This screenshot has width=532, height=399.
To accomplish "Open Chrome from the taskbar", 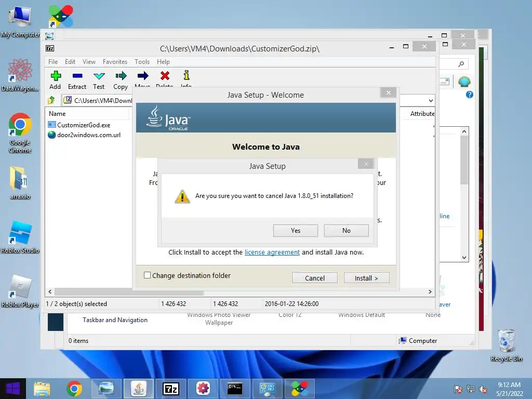I will (74, 389).
